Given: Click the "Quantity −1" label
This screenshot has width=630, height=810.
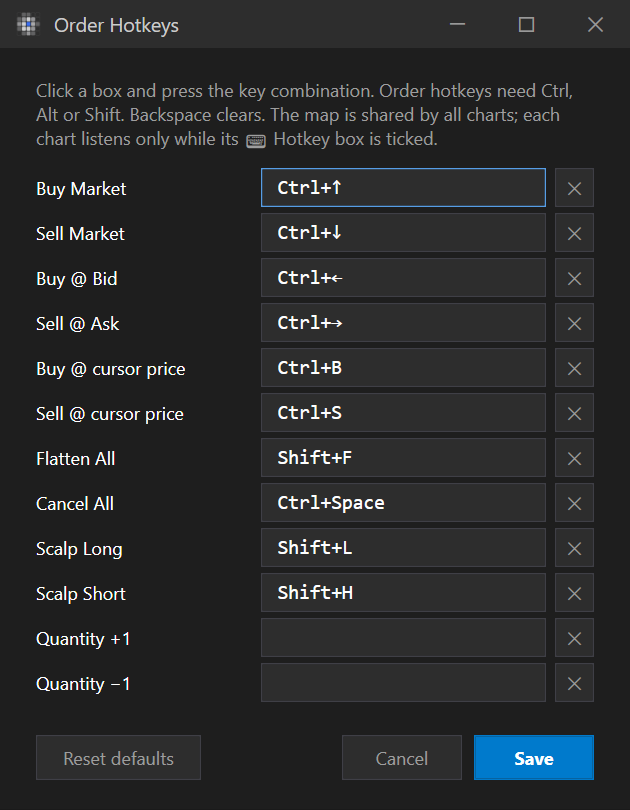Looking at the screenshot, I should (83, 684).
